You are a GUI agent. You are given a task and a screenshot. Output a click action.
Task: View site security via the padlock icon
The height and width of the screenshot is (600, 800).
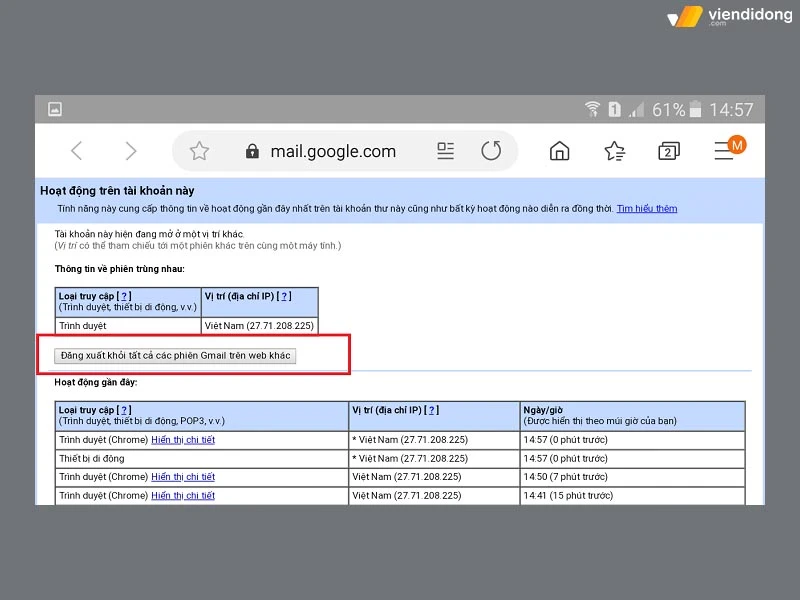(253, 150)
